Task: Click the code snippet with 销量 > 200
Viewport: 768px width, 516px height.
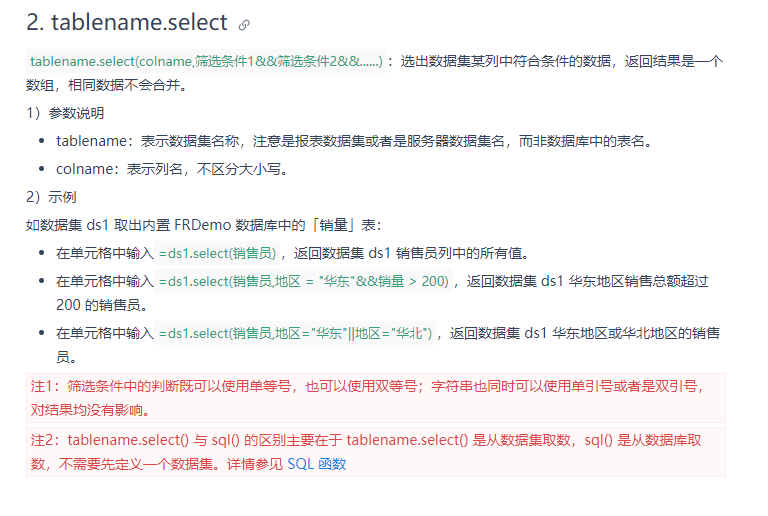Action: [x=304, y=281]
